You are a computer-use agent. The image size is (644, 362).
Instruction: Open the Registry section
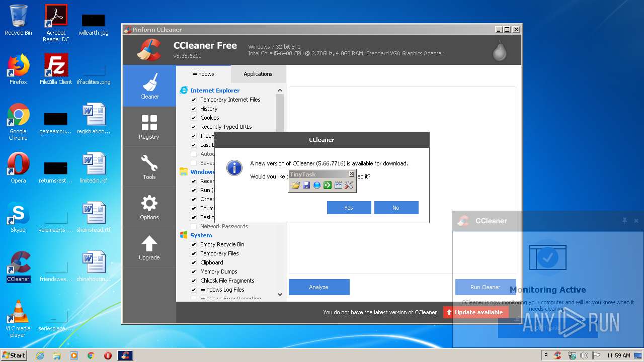149,127
